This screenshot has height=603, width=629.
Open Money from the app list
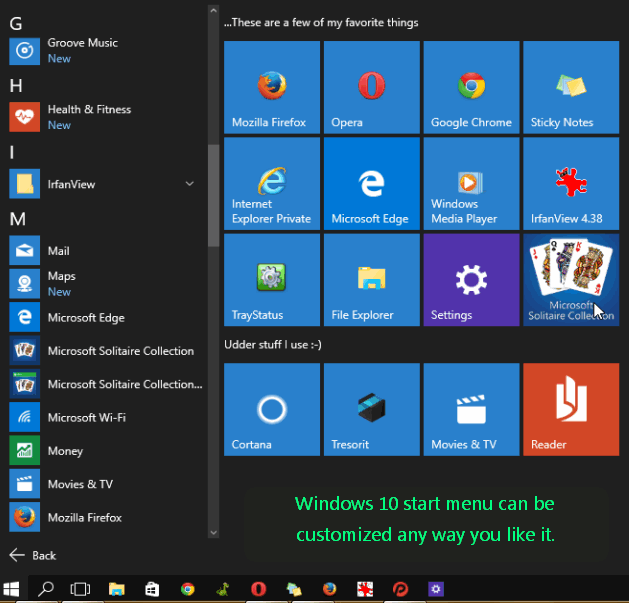coord(104,451)
